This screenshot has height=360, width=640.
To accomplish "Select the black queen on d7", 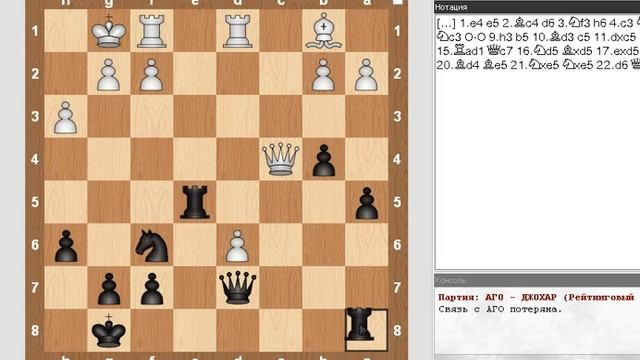I will click(x=238, y=288).
